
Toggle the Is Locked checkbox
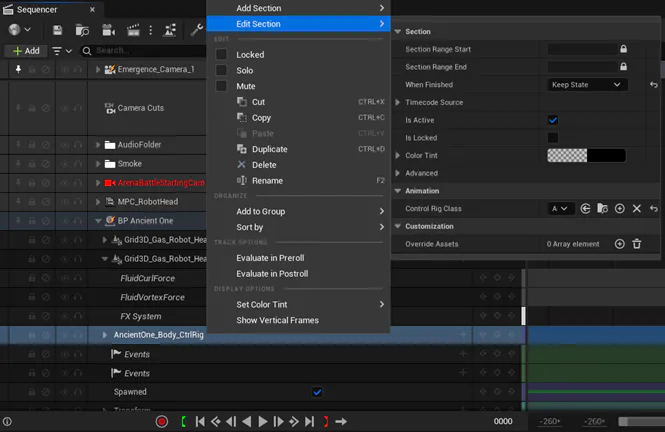(553, 138)
